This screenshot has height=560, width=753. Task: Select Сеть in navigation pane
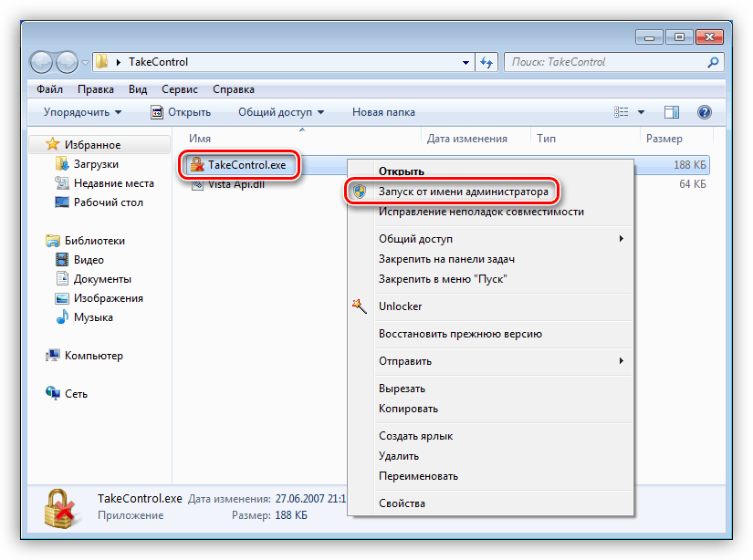tap(76, 394)
